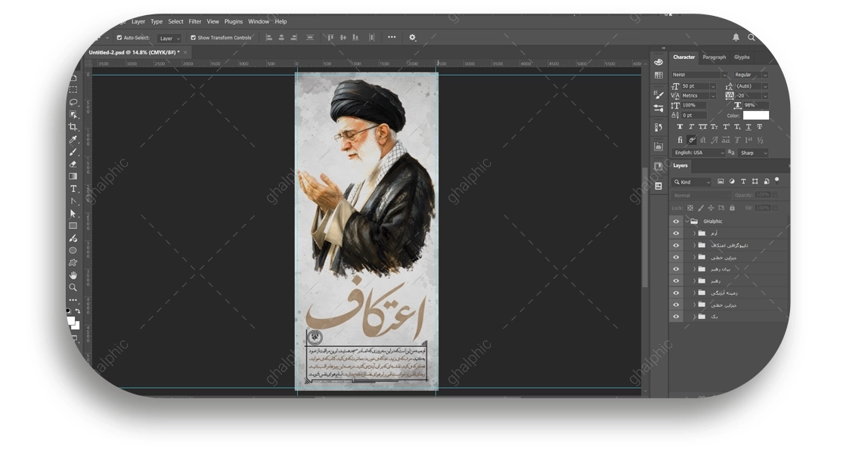Click Align right edges icon
The height and width of the screenshot is (455, 868).
[x=294, y=38]
